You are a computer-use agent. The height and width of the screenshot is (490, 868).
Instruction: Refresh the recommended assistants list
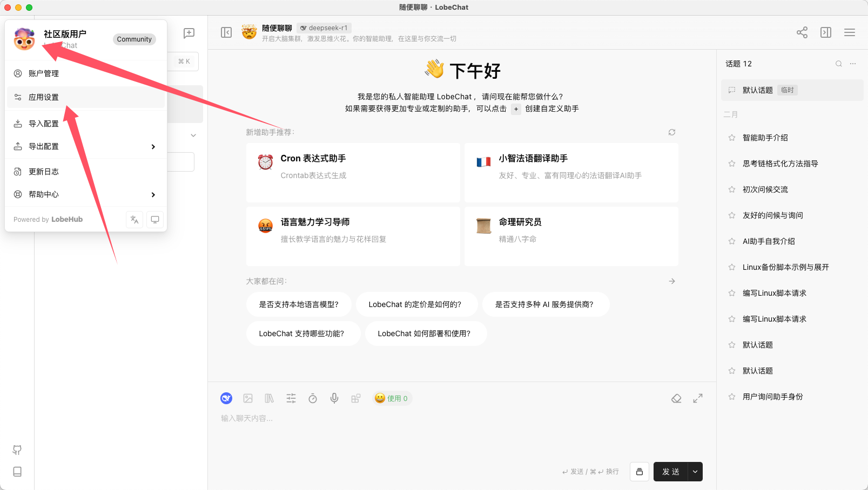coord(672,132)
